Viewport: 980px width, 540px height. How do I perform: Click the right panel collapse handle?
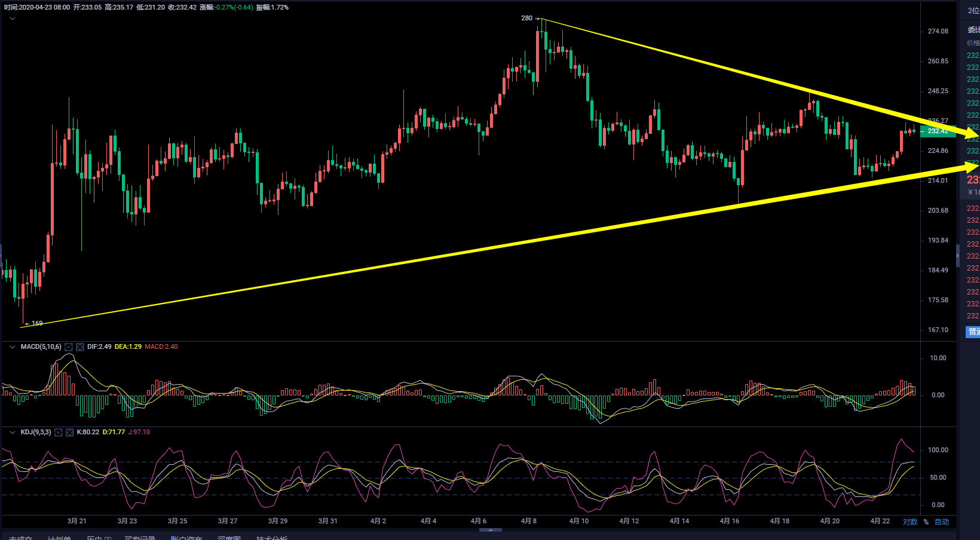click(958, 256)
